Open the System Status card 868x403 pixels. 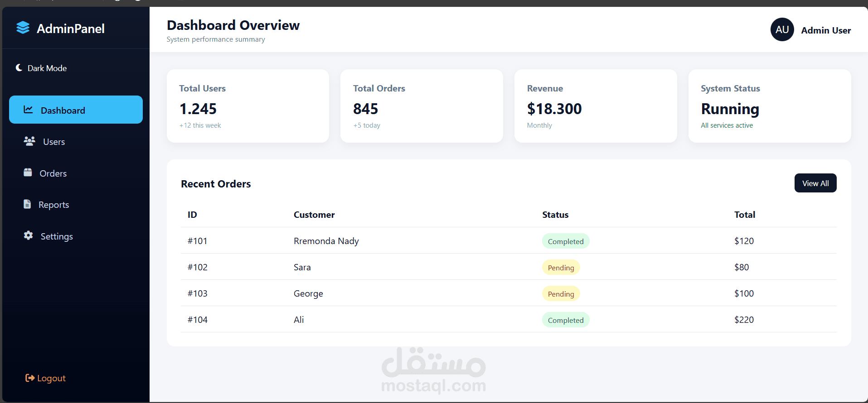[770, 106]
